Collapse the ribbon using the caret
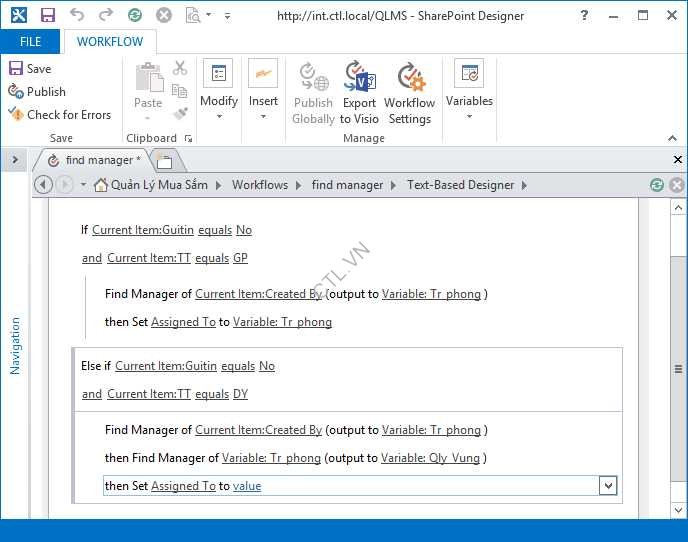The width and height of the screenshot is (688, 542). pyautogui.click(x=673, y=138)
